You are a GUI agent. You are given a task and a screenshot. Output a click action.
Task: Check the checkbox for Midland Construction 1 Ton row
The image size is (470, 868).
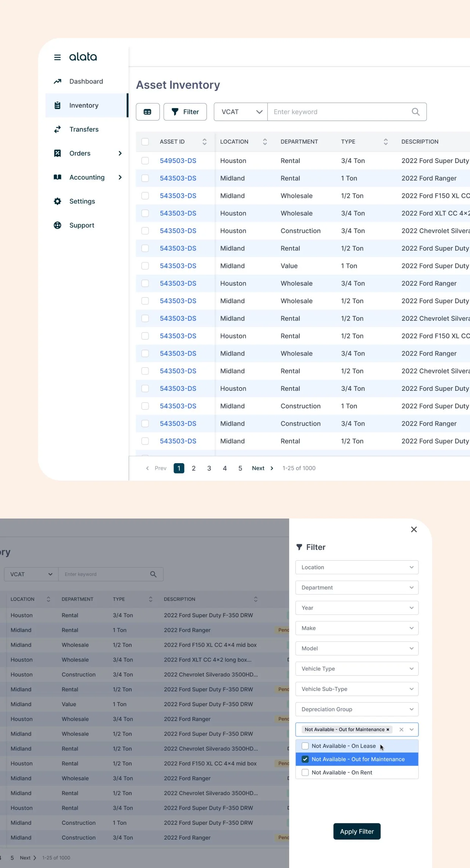tap(145, 406)
